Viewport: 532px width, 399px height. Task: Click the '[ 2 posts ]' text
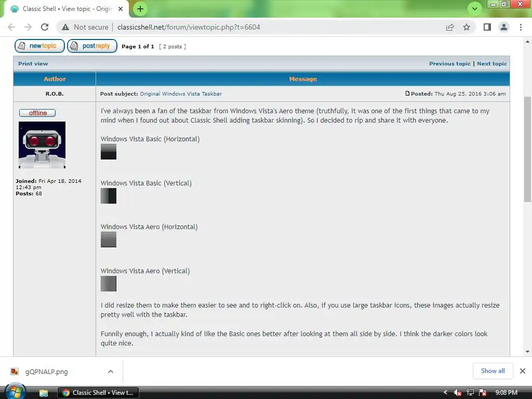point(172,46)
